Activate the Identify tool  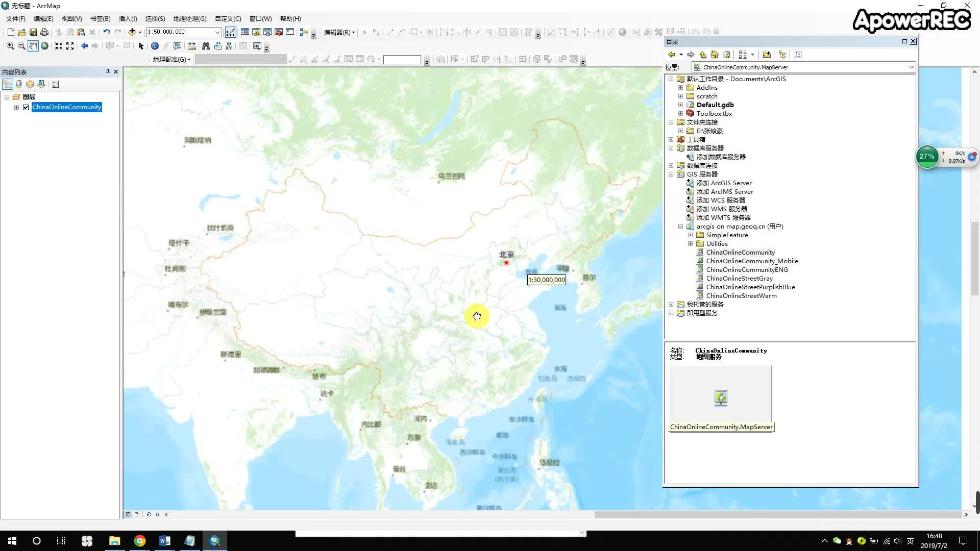pyautogui.click(x=155, y=46)
